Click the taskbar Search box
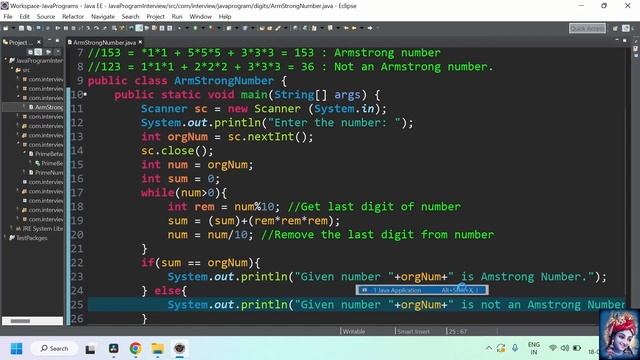The height and width of the screenshot is (360, 640). click(54, 349)
